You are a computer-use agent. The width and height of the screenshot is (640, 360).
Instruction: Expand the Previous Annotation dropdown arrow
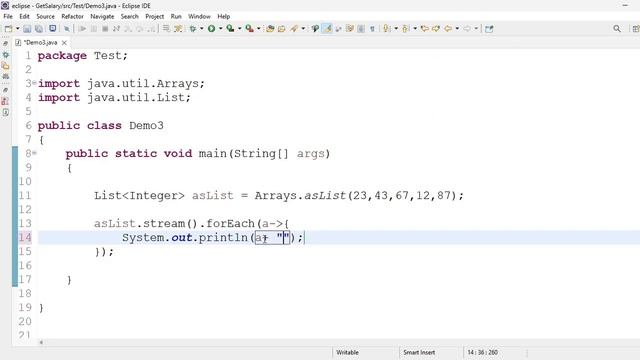[x=415, y=29]
